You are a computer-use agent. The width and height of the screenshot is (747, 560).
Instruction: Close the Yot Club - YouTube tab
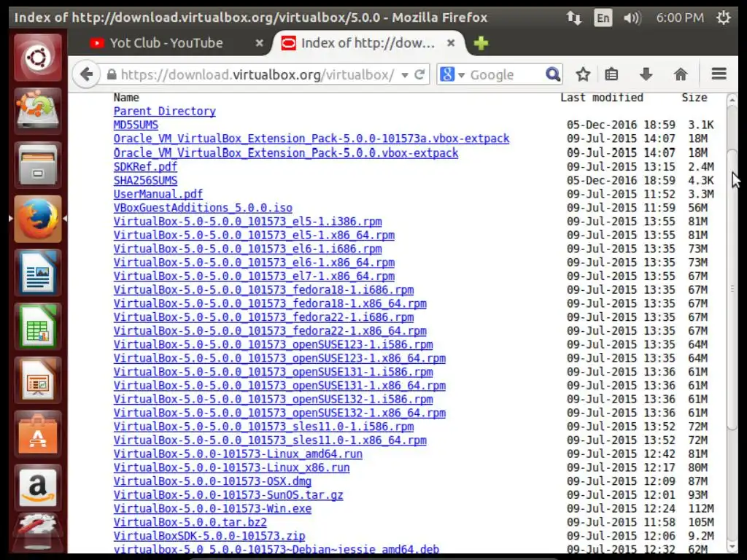coord(259,43)
